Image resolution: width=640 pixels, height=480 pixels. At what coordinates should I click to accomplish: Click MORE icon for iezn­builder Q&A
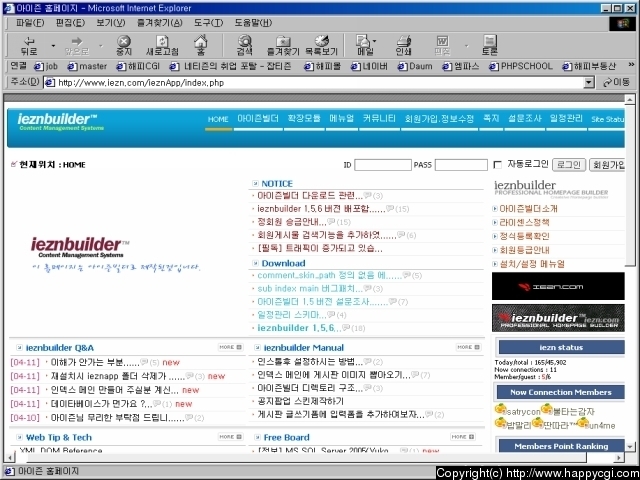[x=230, y=347]
